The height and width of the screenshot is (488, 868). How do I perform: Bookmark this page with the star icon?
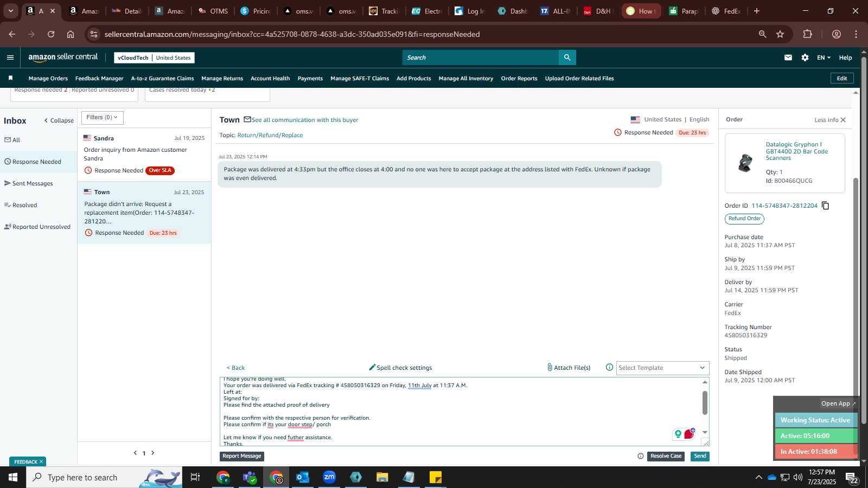(780, 34)
